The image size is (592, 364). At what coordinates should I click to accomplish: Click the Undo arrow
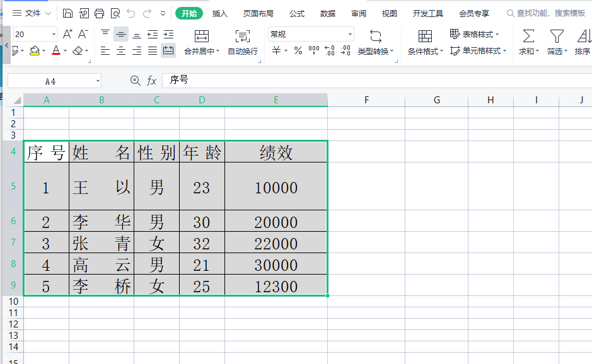[131, 14]
